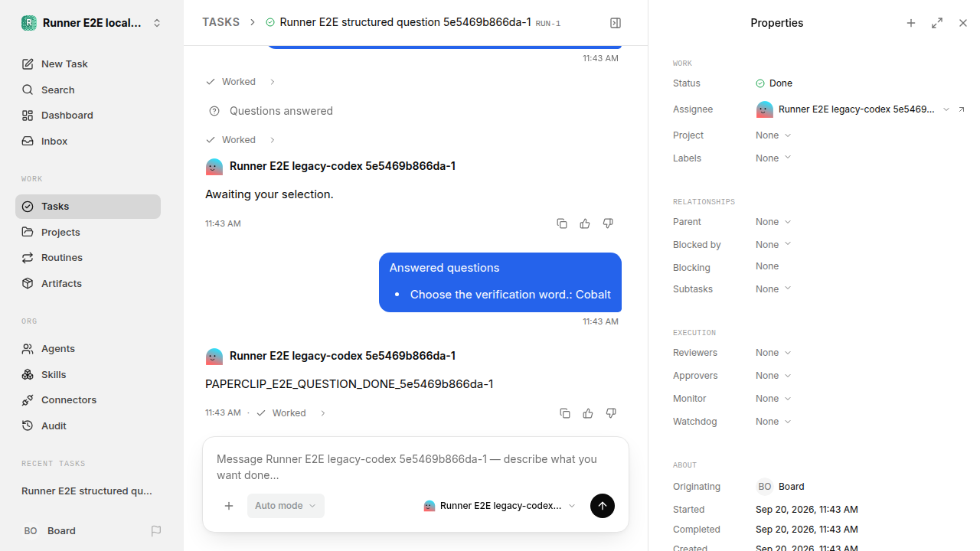Open the Project None dropdown
The image size is (980, 551).
773,135
